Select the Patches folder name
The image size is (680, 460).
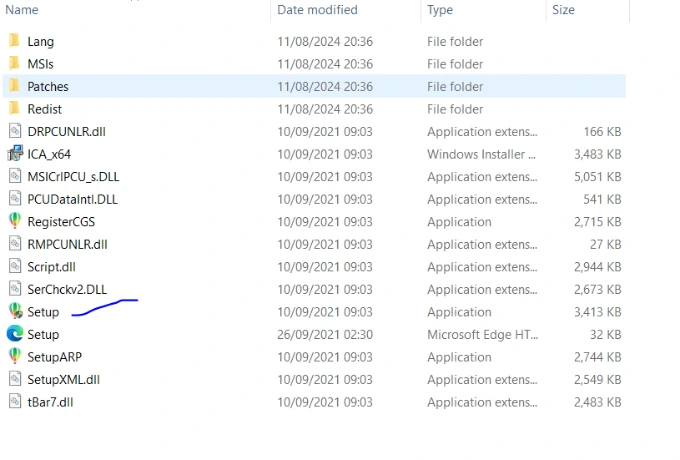[48, 87]
